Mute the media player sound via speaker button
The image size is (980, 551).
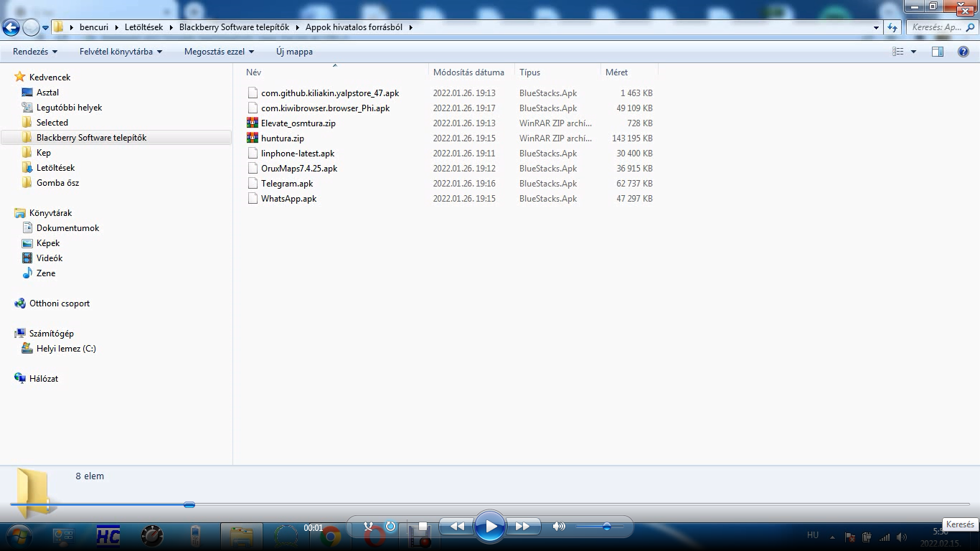559,527
